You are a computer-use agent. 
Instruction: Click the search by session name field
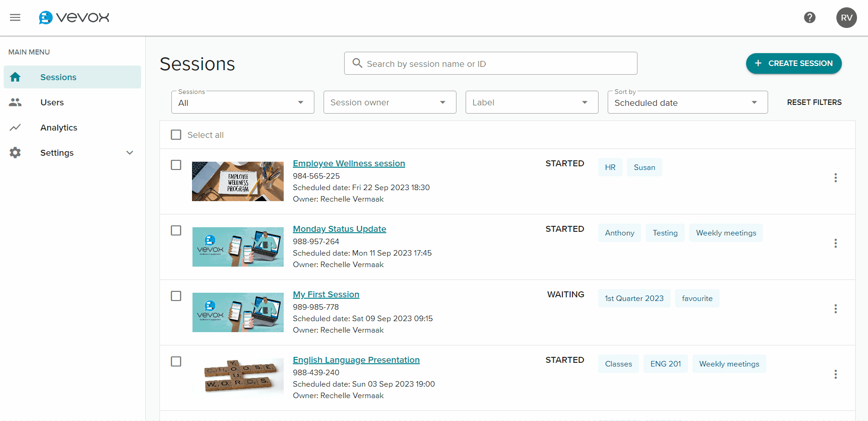(x=491, y=63)
